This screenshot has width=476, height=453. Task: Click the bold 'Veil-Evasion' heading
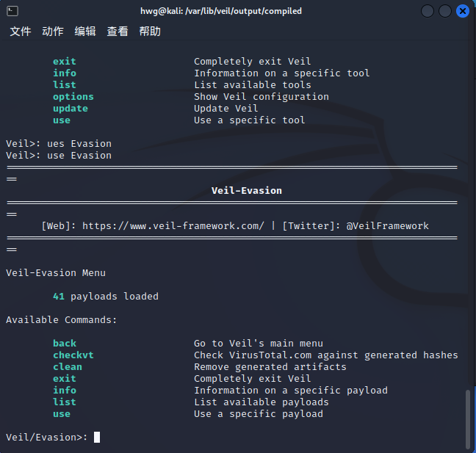pyautogui.click(x=247, y=191)
